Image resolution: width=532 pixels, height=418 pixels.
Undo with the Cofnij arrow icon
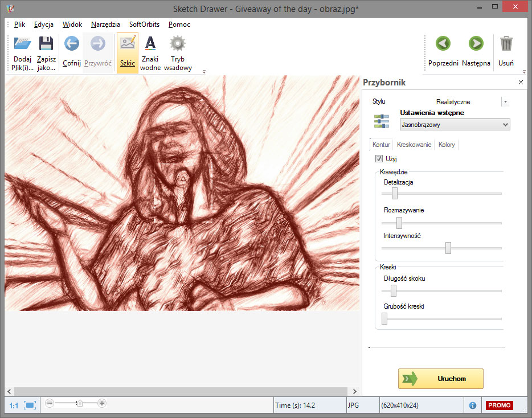[x=72, y=44]
